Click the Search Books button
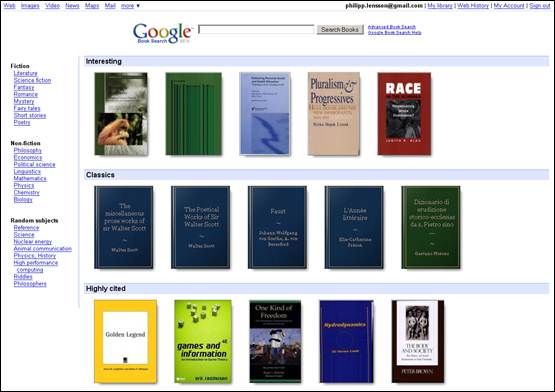The image size is (555, 392). pos(340,30)
